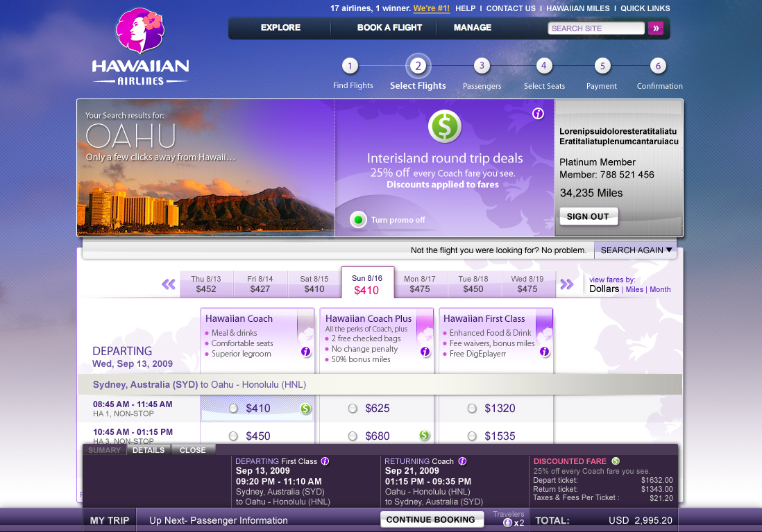Click Hawaiian Coach Plus fare class heading
This screenshot has width=762, height=532.
369,318
